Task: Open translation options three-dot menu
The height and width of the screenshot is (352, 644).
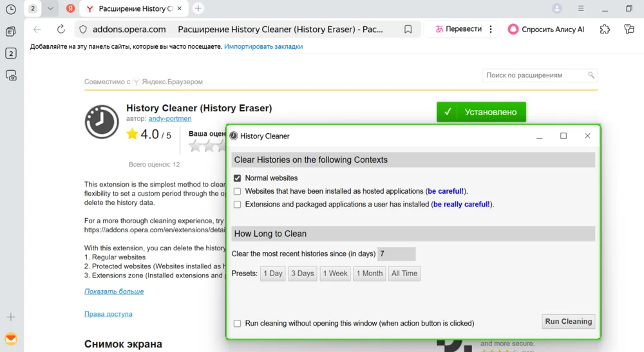Action: pos(490,29)
